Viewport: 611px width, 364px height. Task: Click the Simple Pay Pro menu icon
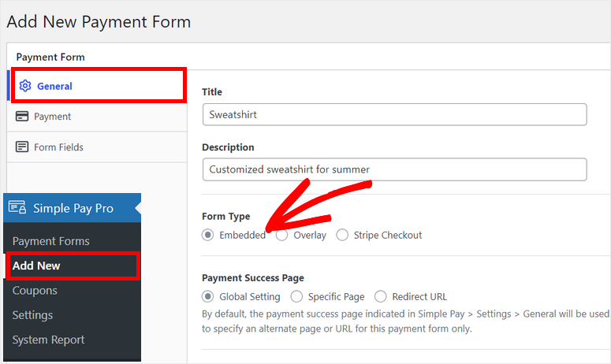(x=17, y=207)
